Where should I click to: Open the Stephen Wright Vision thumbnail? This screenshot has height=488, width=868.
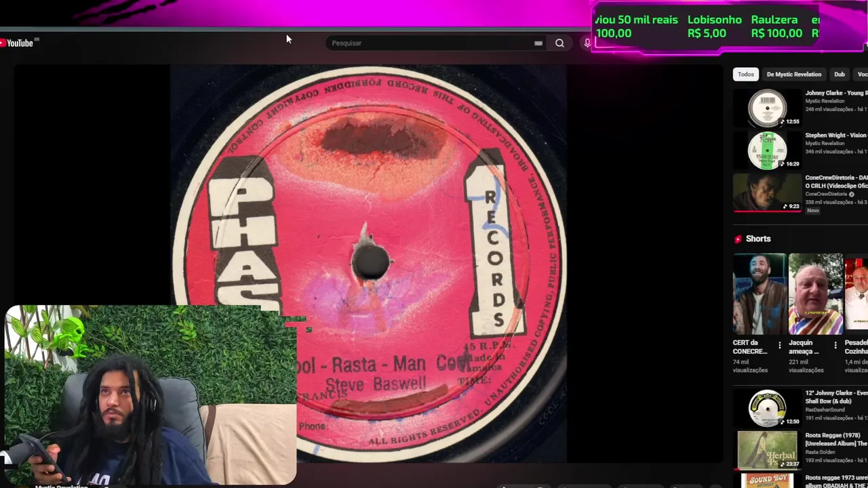pos(767,150)
